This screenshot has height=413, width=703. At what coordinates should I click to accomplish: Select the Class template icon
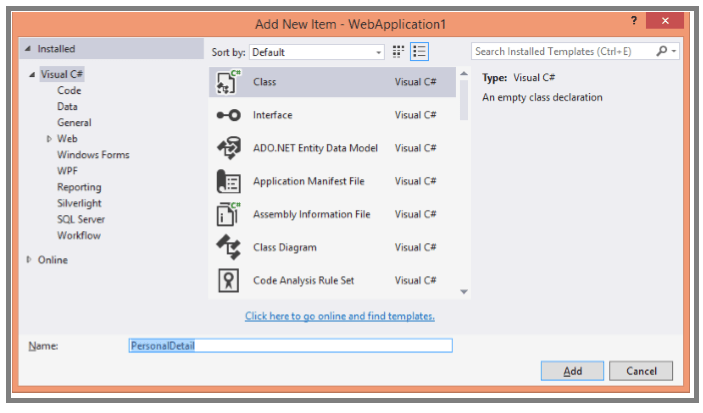(x=228, y=82)
